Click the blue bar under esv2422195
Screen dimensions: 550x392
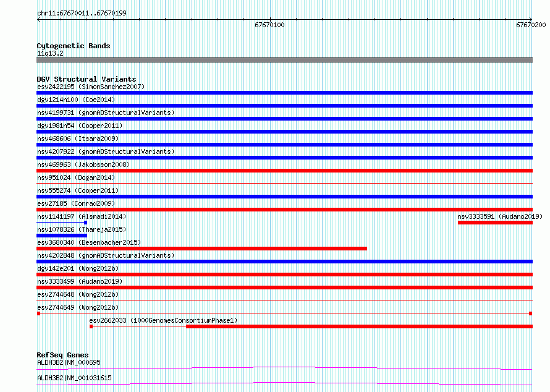(284, 93)
